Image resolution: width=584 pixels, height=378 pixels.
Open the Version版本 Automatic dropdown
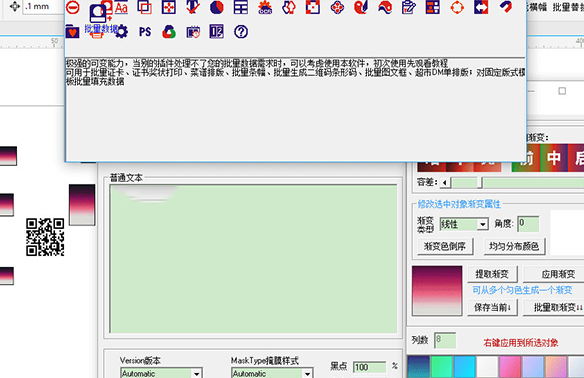pyautogui.click(x=197, y=373)
